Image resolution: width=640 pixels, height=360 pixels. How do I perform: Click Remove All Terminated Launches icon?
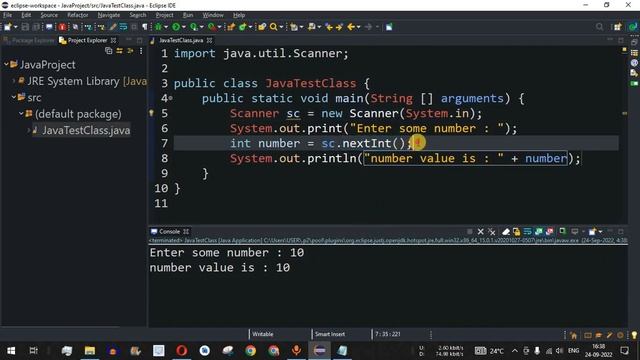tap(491, 232)
